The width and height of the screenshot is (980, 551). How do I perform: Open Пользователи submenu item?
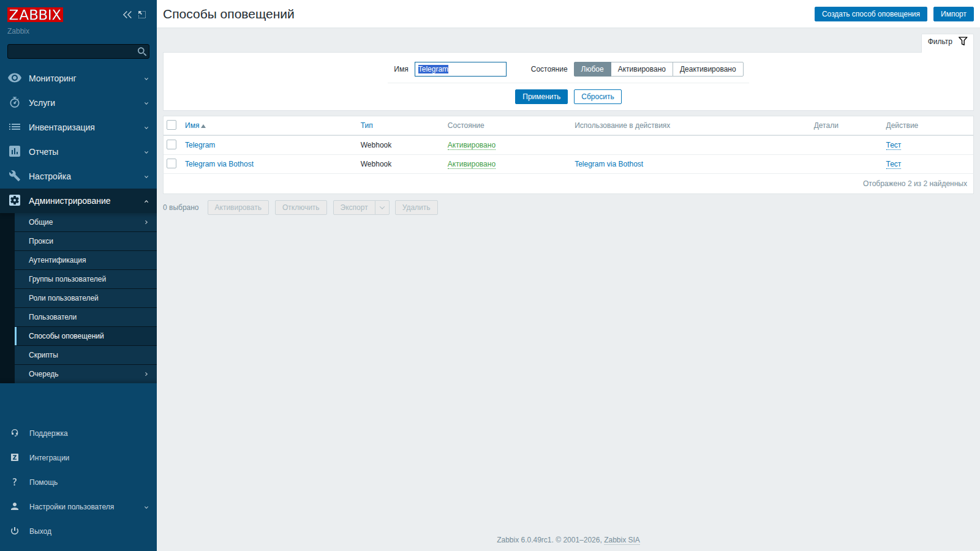(86, 317)
